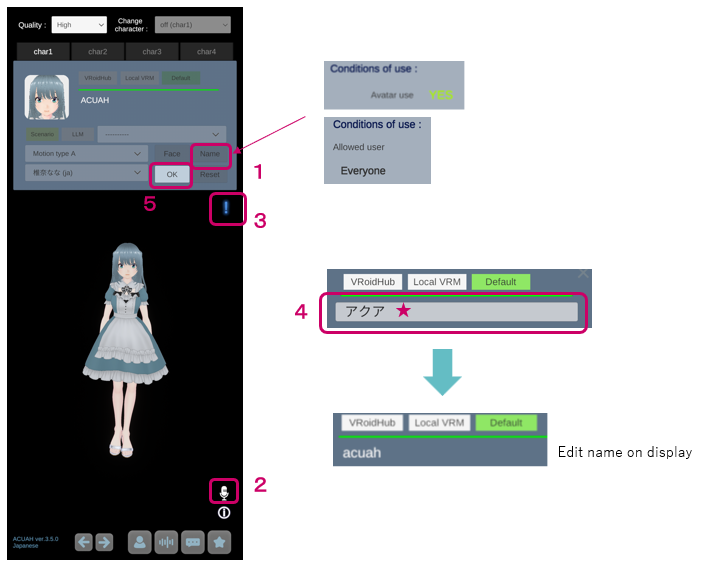Image resolution: width=705 pixels, height=565 pixels.
Task: Open the character person icon panel
Action: 139,542
